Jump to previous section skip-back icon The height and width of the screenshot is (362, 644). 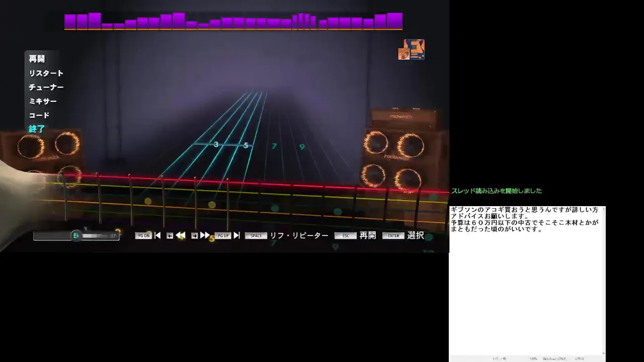coord(157,235)
